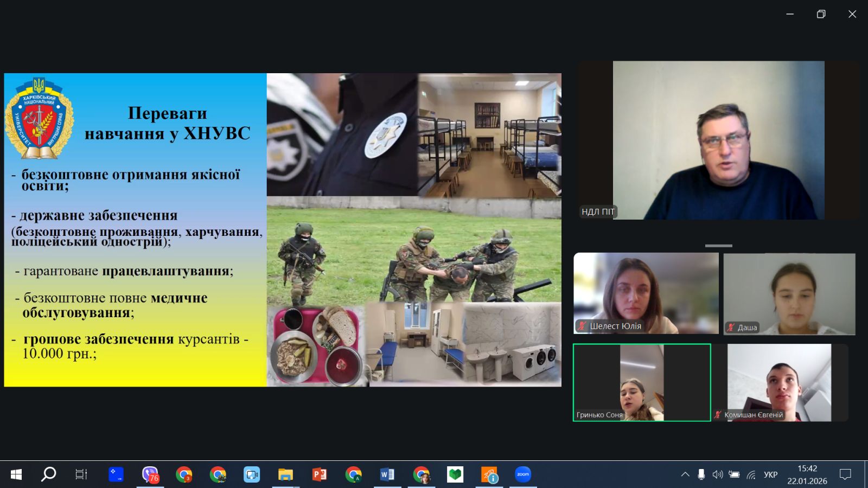Viewport: 868px width, 488px height.
Task: Open Task View in the taskbar
Action: pyautogui.click(x=81, y=474)
